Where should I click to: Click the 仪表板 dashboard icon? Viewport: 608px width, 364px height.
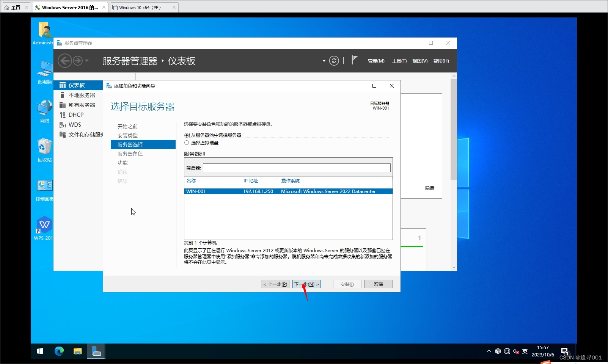click(x=63, y=85)
